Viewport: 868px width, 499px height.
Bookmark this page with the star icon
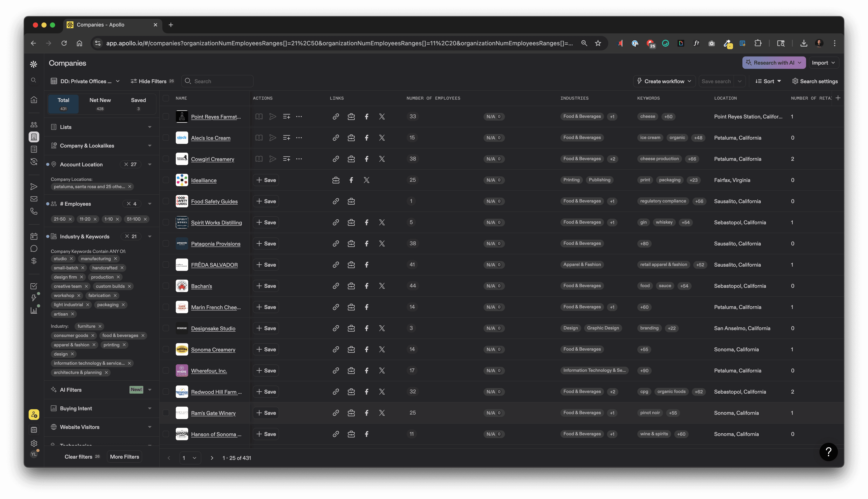[x=598, y=43]
